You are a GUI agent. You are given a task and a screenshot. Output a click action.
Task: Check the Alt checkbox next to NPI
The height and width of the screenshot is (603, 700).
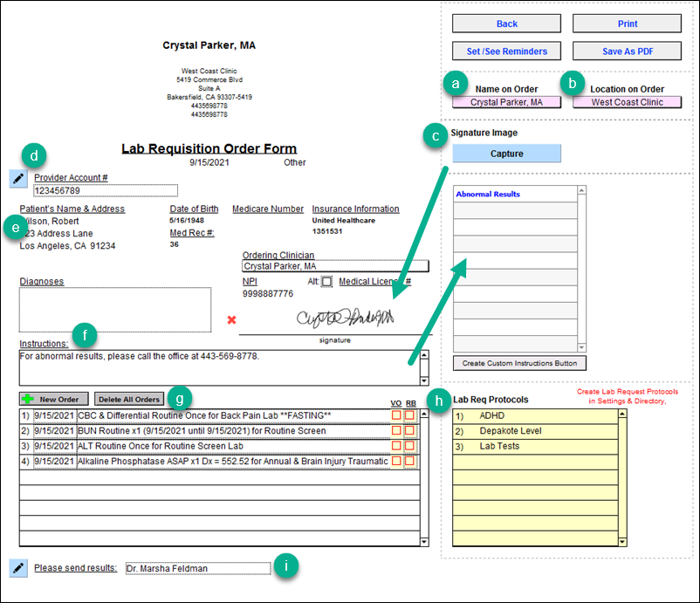[x=326, y=282]
